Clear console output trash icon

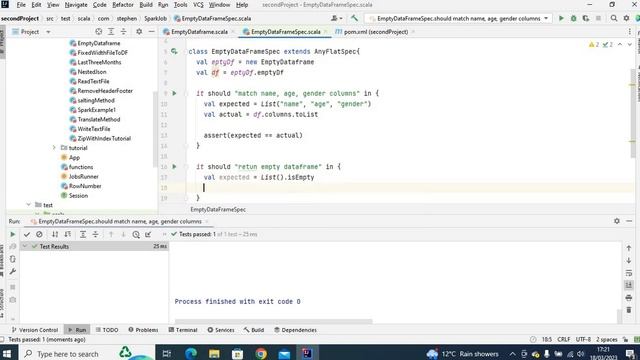(629, 310)
